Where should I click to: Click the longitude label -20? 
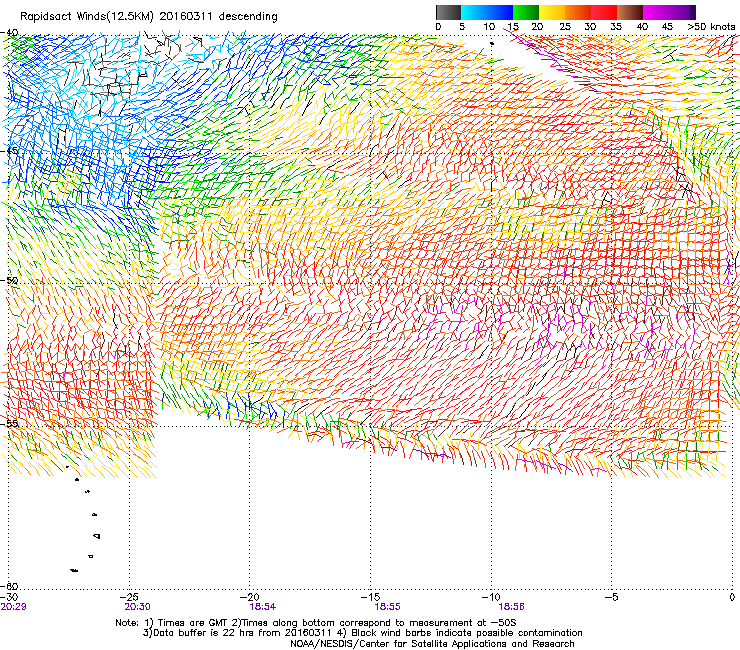pos(250,598)
